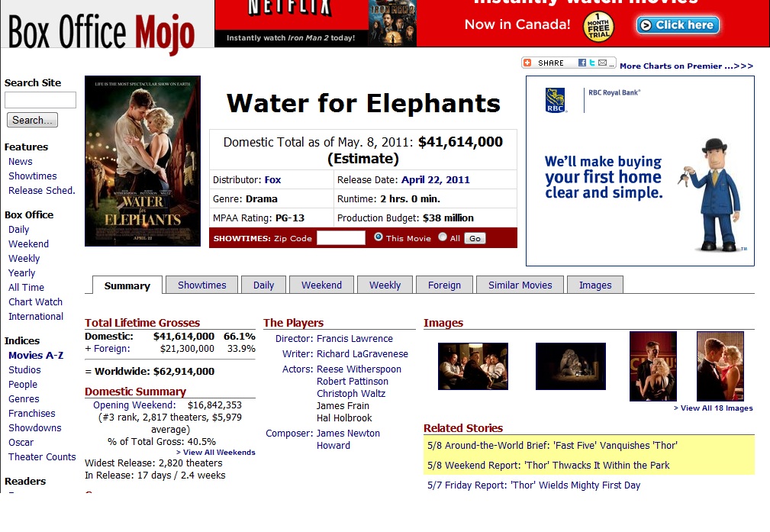Screen dimensions: 770x532
Task: Select the This Movie radio button
Action: pos(379,237)
